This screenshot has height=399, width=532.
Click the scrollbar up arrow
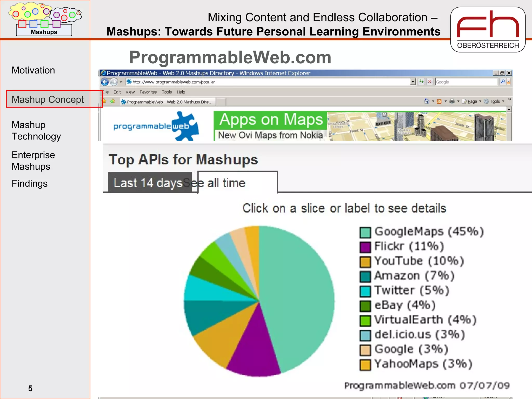coord(509,109)
